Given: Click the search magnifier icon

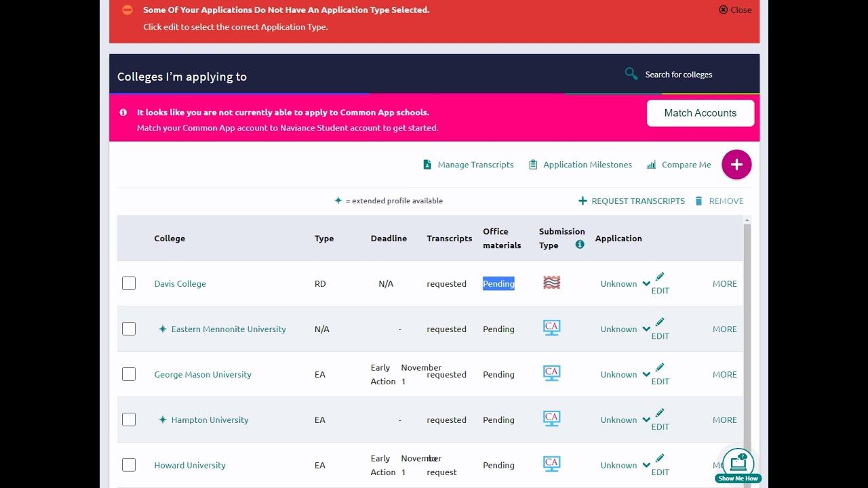Looking at the screenshot, I should (x=631, y=74).
